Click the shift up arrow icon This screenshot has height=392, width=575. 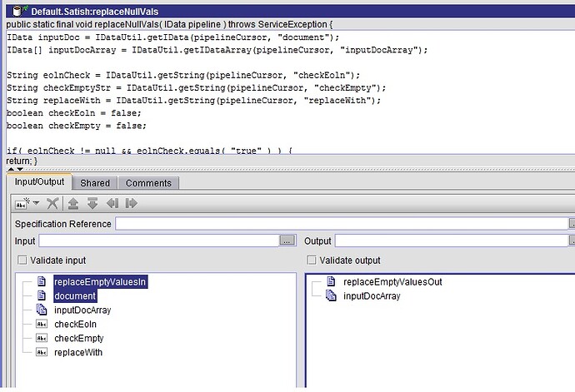[x=73, y=203]
